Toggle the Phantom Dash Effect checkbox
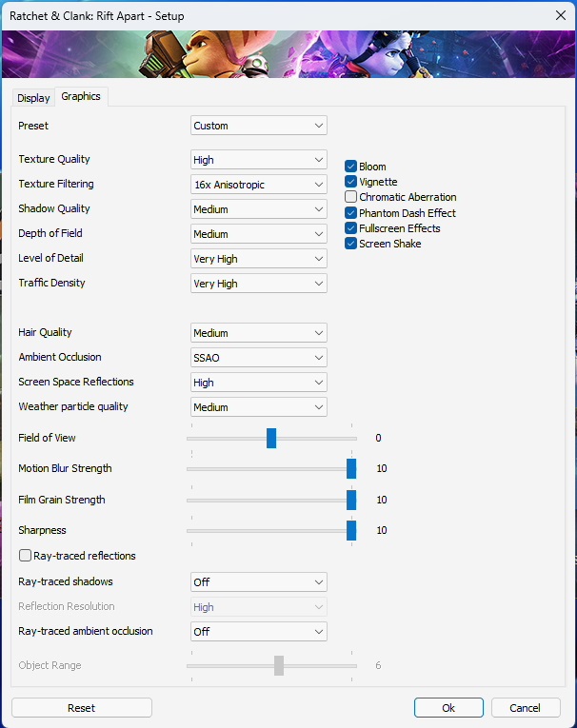The image size is (577, 728). pyautogui.click(x=350, y=212)
